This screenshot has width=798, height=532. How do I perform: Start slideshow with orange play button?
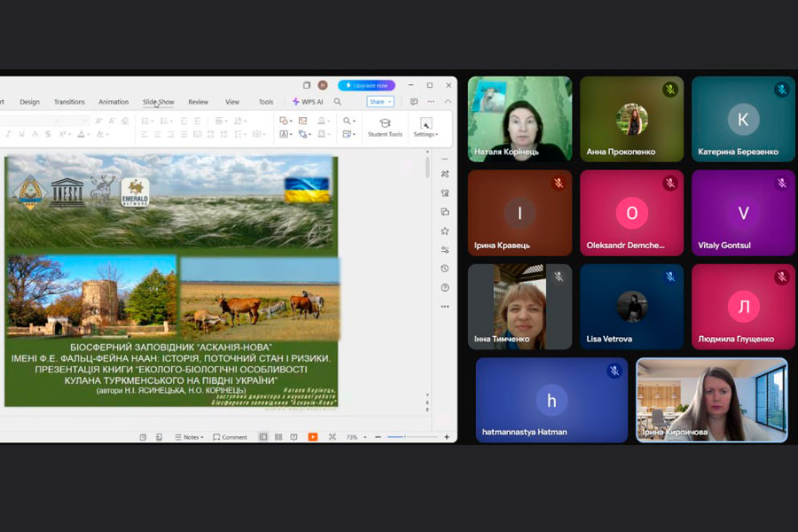click(x=313, y=437)
